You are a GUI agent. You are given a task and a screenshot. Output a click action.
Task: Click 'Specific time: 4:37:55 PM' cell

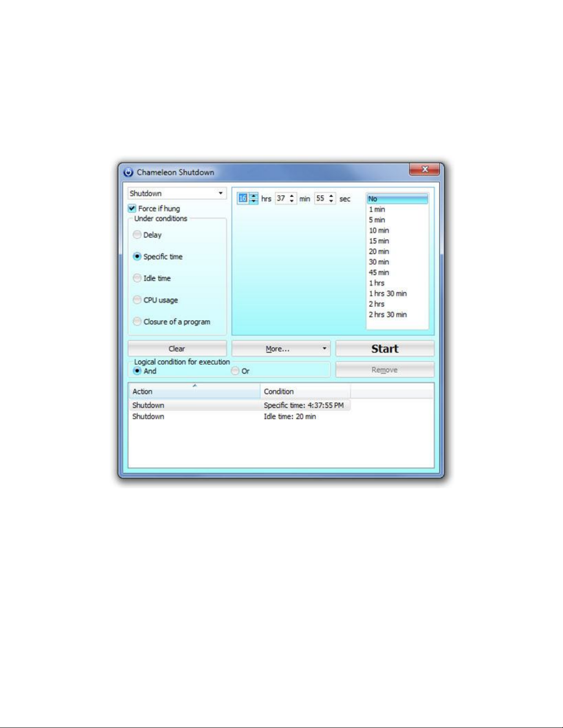pyautogui.click(x=303, y=405)
